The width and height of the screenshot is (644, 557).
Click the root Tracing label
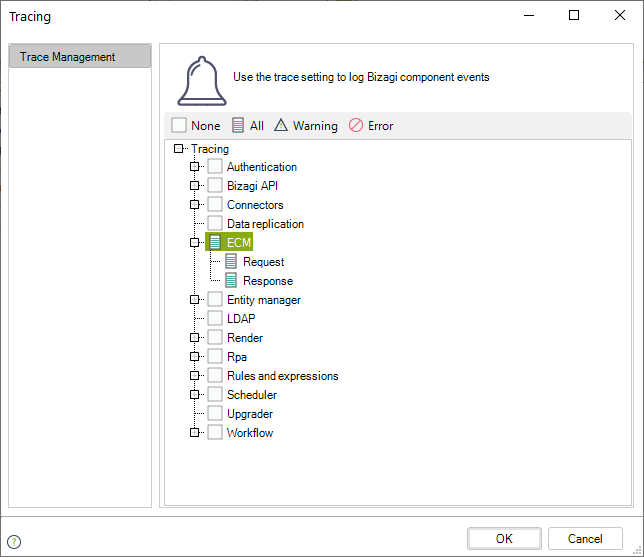click(x=210, y=149)
